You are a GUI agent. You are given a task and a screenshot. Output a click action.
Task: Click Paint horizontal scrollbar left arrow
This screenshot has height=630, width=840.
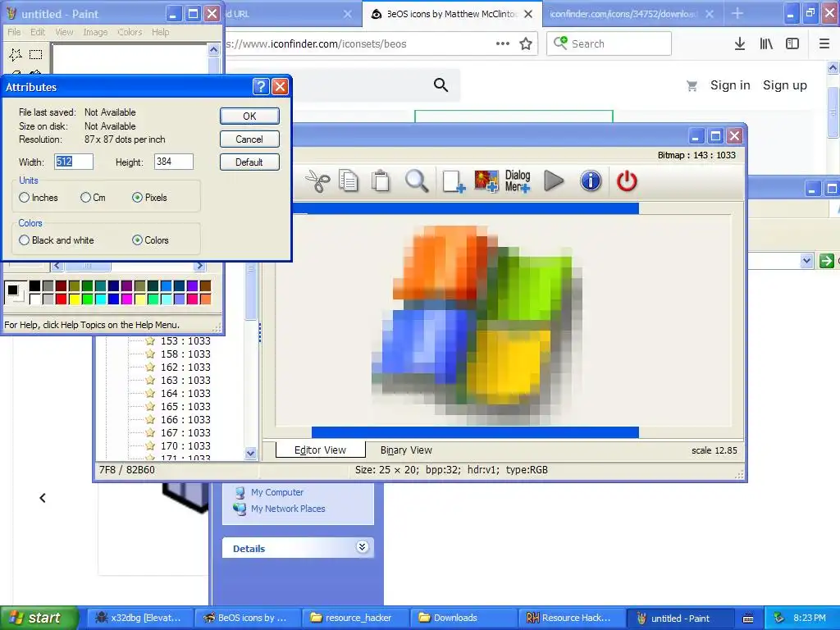click(57, 266)
